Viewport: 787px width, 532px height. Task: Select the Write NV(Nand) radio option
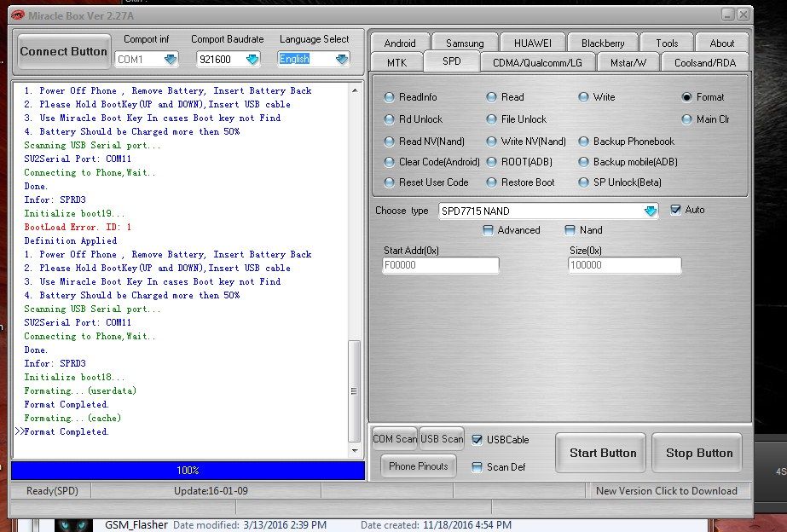pyautogui.click(x=491, y=142)
